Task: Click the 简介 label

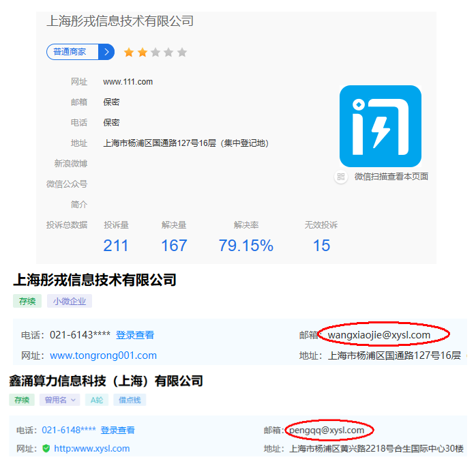Action: [x=79, y=205]
